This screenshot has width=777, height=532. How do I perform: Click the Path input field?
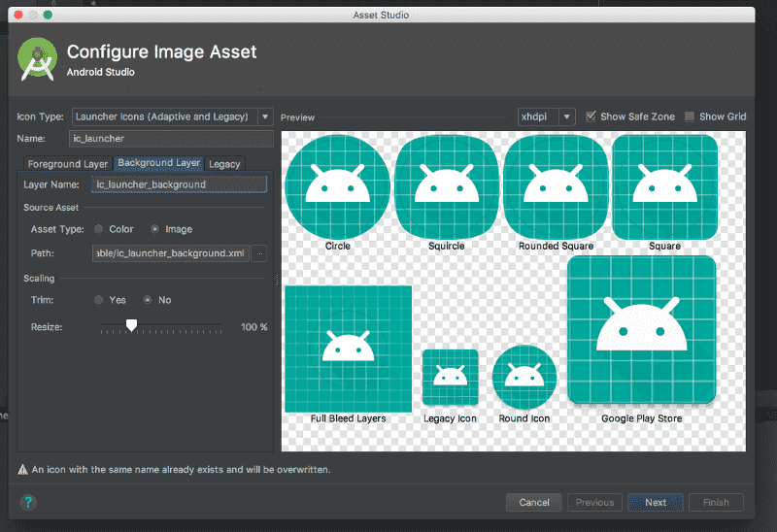pyautogui.click(x=171, y=253)
